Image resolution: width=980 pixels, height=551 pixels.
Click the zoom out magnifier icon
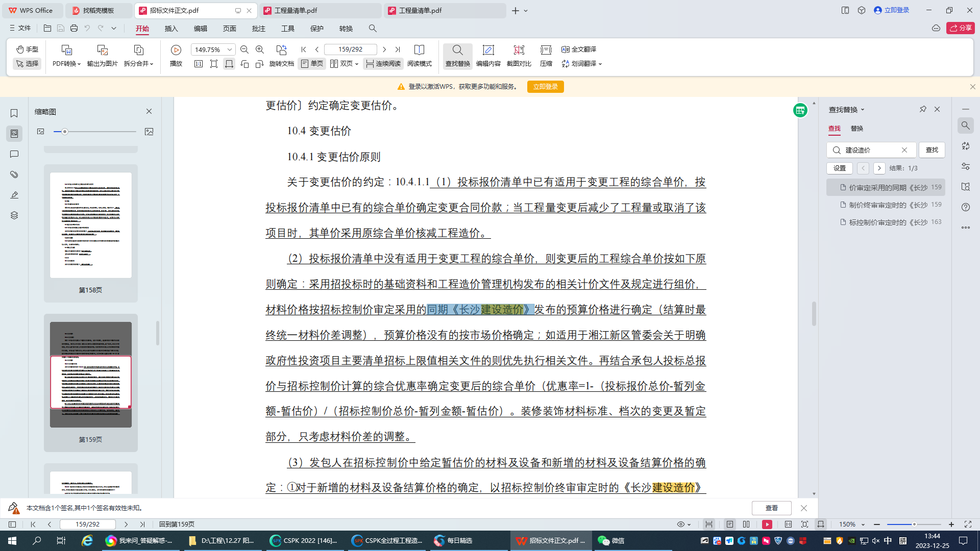(244, 49)
